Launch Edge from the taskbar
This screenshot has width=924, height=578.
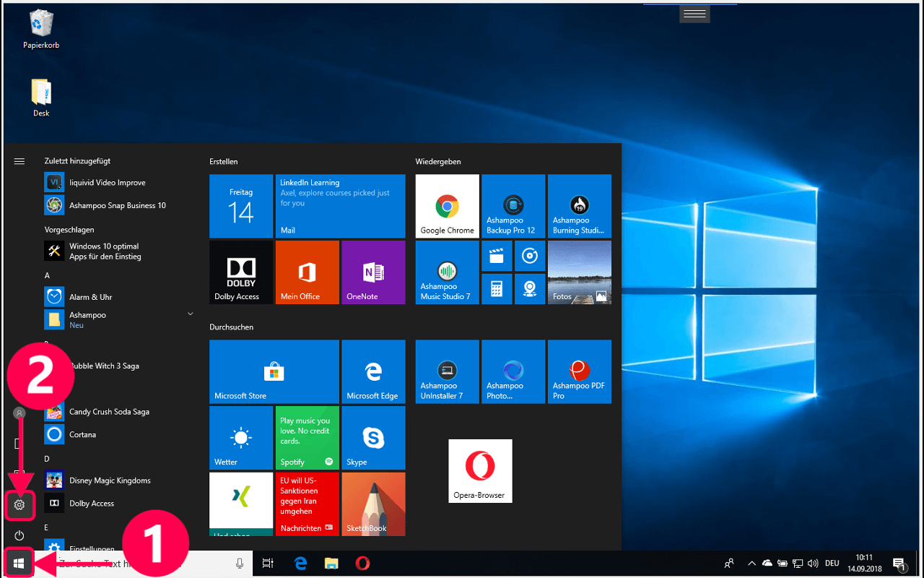pyautogui.click(x=301, y=564)
